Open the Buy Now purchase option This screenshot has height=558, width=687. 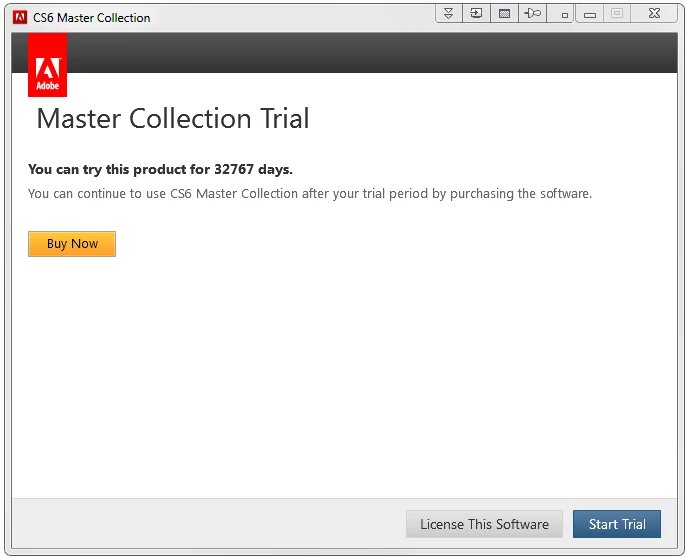pyautogui.click(x=72, y=244)
